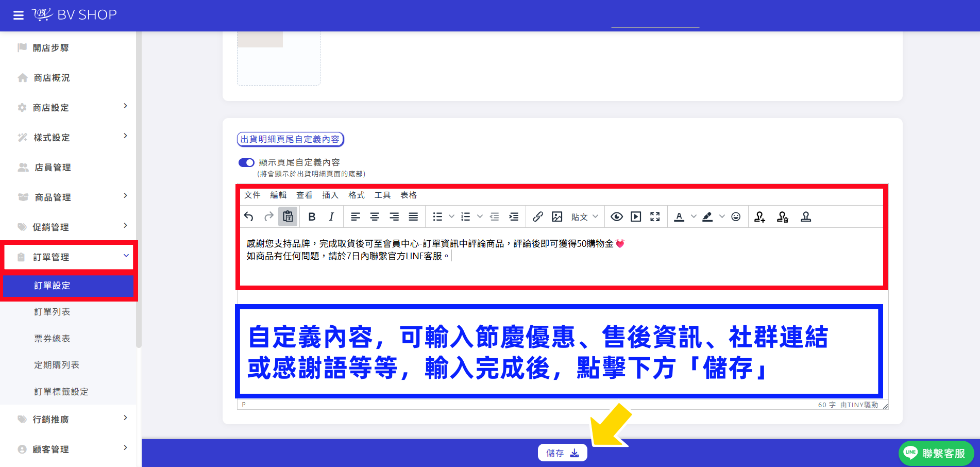Switch the editor to fullscreen
This screenshot has width=980, height=467.
coord(655,216)
